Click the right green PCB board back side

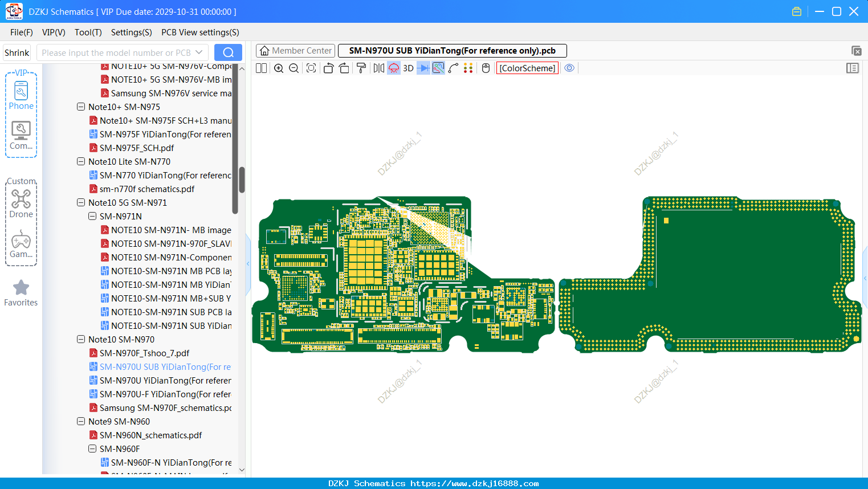tap(710, 274)
